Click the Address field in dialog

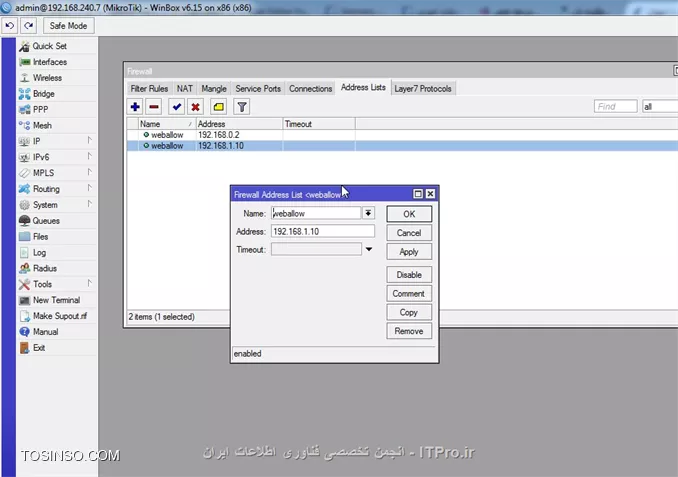323,231
